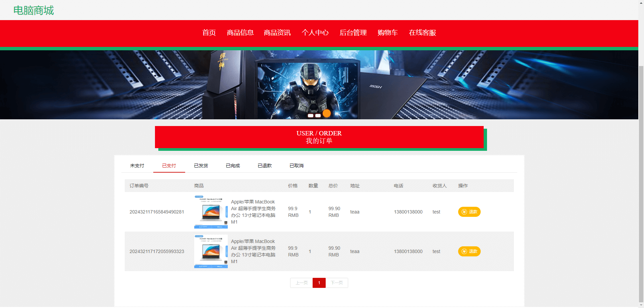
Task: Open 在线客服 in the navigation bar
Action: point(422,33)
